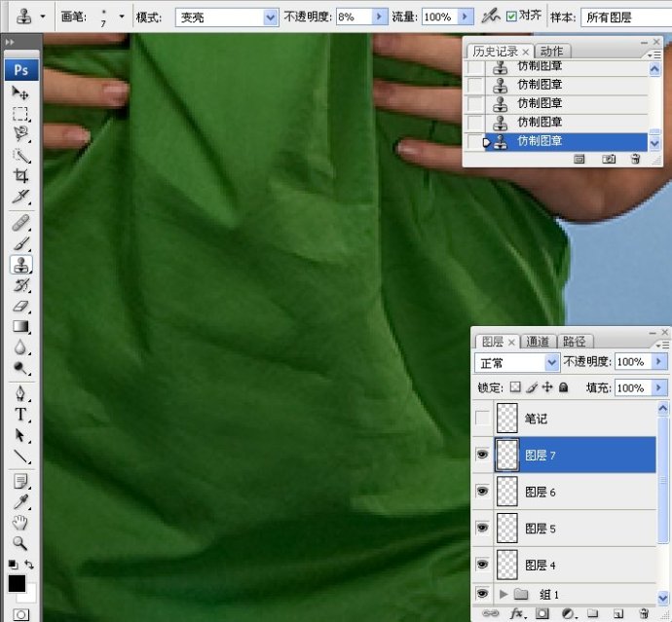Delete the current history state
Image resolution: width=672 pixels, height=622 pixels.
coord(636,159)
